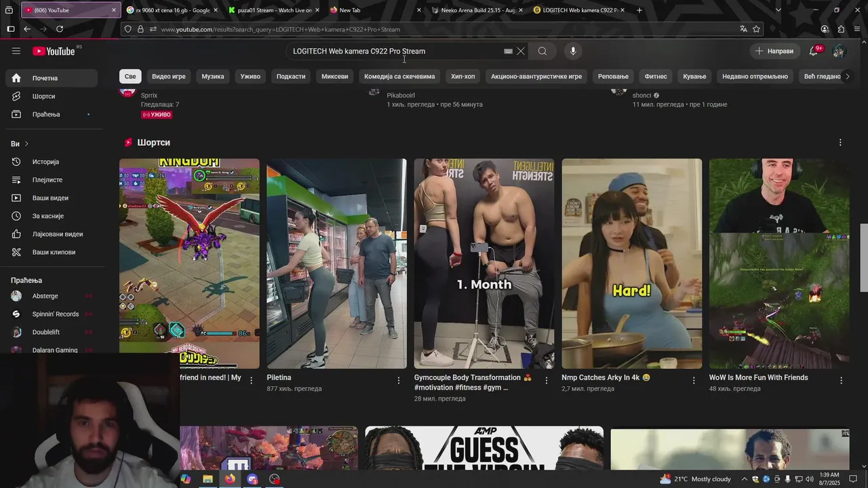Select the Миксеви filter chip
Viewport: 868px width, 488px height.
pos(335,77)
